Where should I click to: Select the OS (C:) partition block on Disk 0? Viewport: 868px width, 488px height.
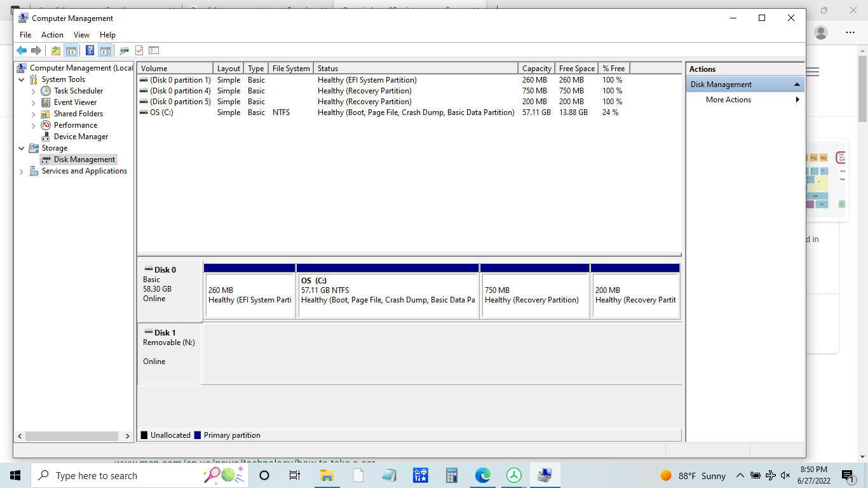388,295
